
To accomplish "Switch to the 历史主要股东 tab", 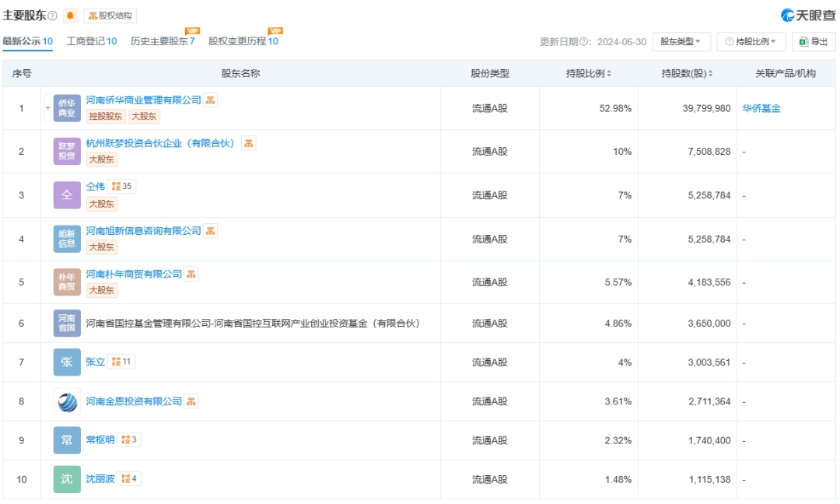I will [x=163, y=41].
